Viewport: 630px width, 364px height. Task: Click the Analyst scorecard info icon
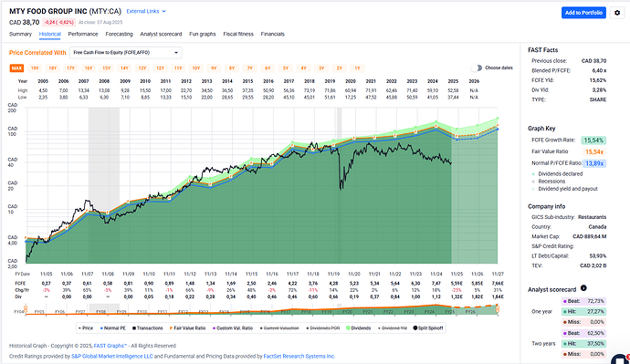coord(583,288)
